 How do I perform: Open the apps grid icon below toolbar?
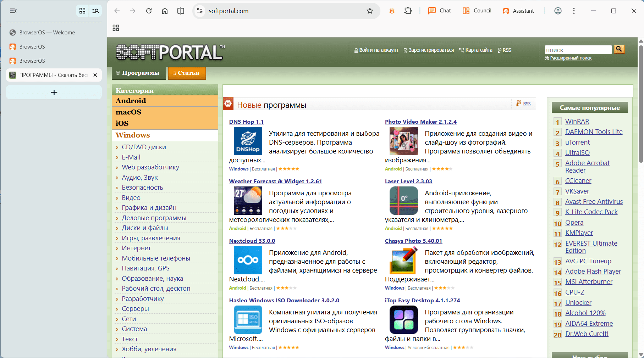[116, 28]
